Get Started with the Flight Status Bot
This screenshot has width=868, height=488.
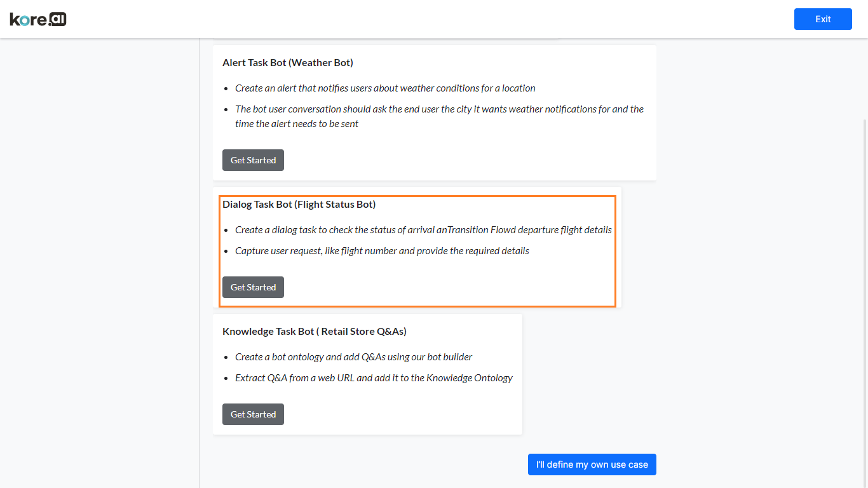pyautogui.click(x=253, y=287)
